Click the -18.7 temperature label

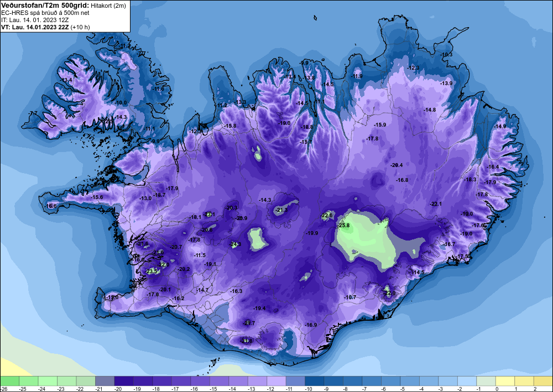pyautogui.click(x=159, y=195)
